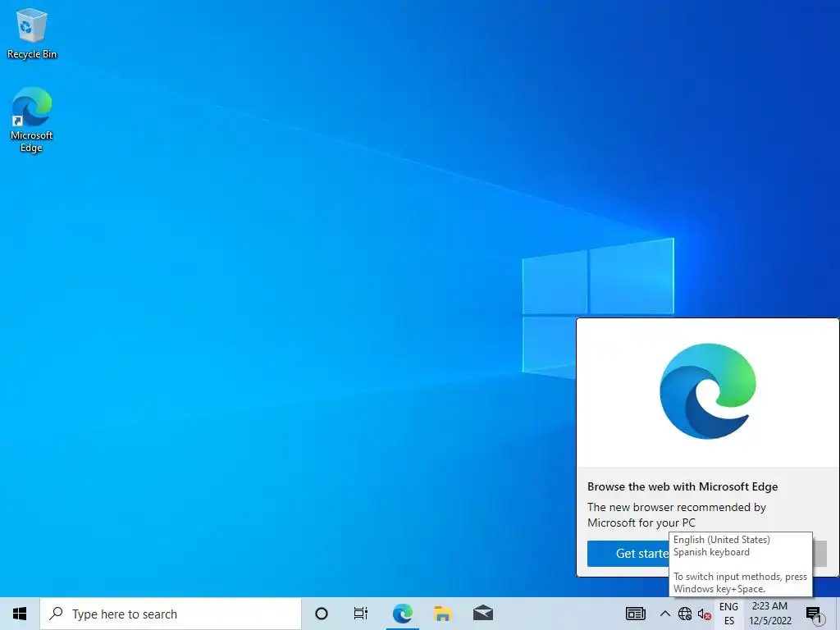Click the 'Type here to search' box
This screenshot has height=630, width=840.
coord(171,614)
